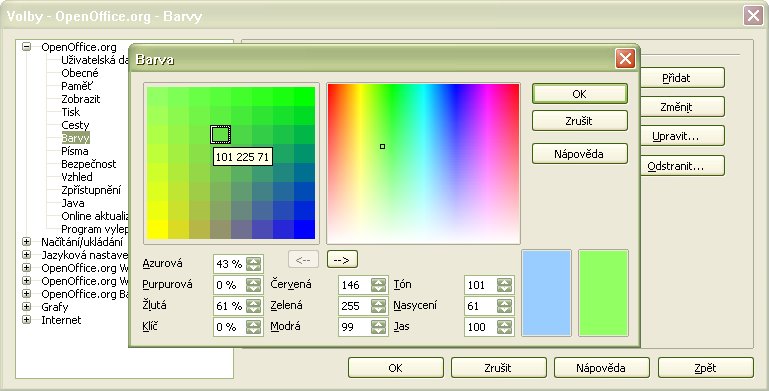Adjust the Nasycení spinner arrows
769x391 pixels.
click(504, 306)
